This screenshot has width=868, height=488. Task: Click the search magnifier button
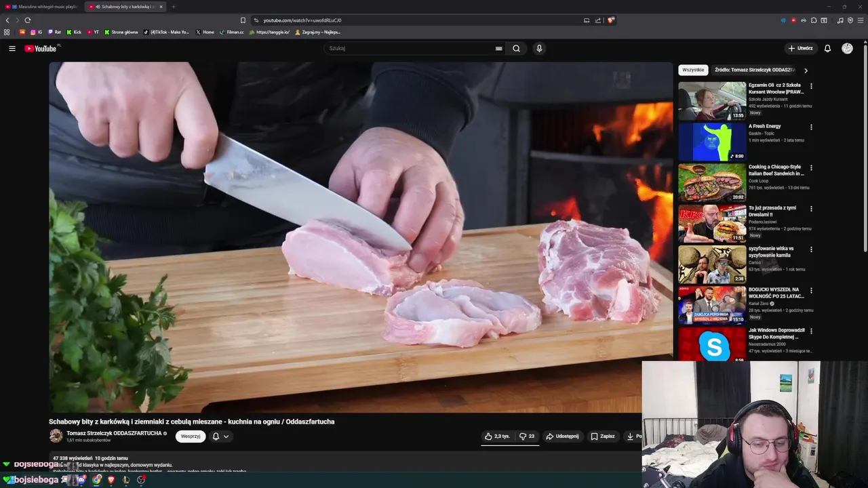click(516, 48)
